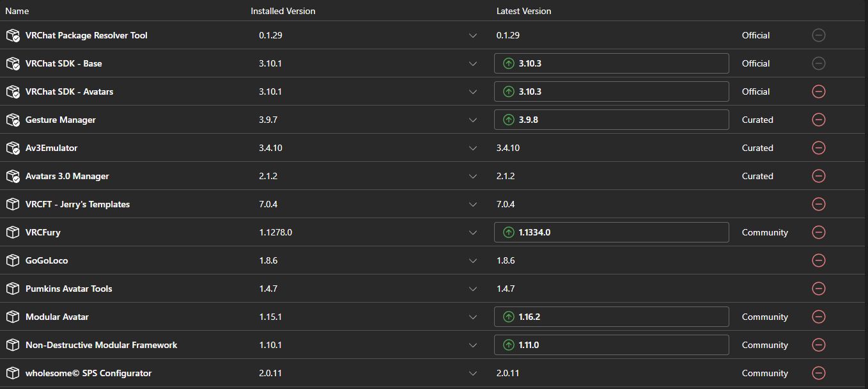Viewport: 868px width, 389px height.
Task: Click package icon beside Pumkins Avatar Tools
Action: (13, 289)
